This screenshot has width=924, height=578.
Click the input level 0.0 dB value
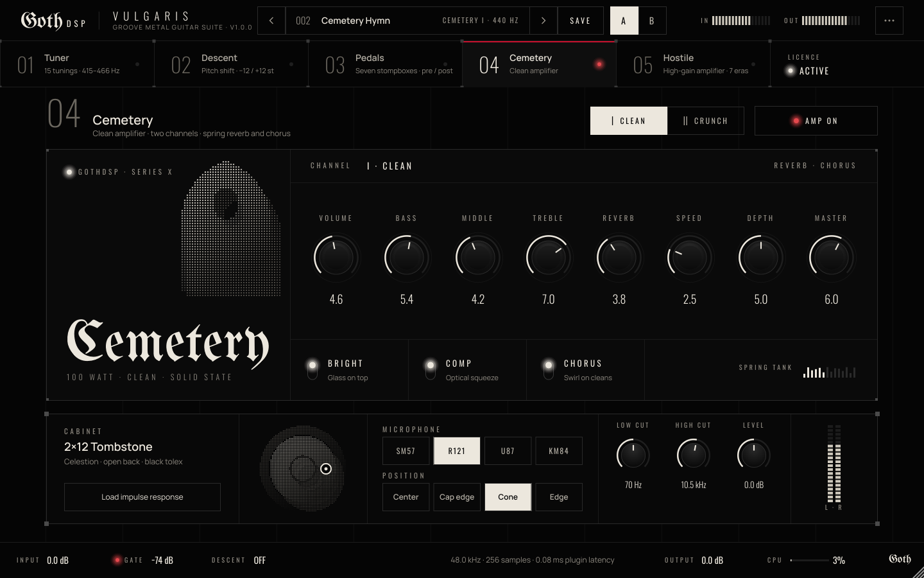coord(58,560)
